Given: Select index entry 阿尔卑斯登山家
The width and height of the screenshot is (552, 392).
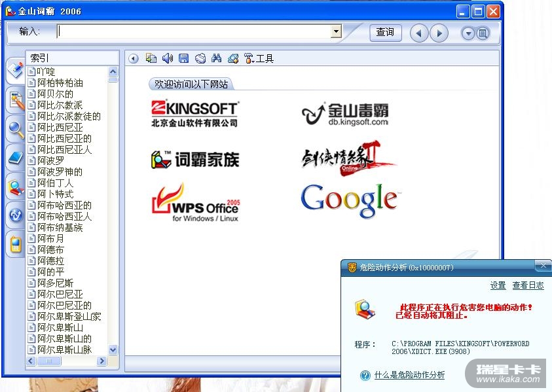Looking at the screenshot, I should (x=65, y=317).
